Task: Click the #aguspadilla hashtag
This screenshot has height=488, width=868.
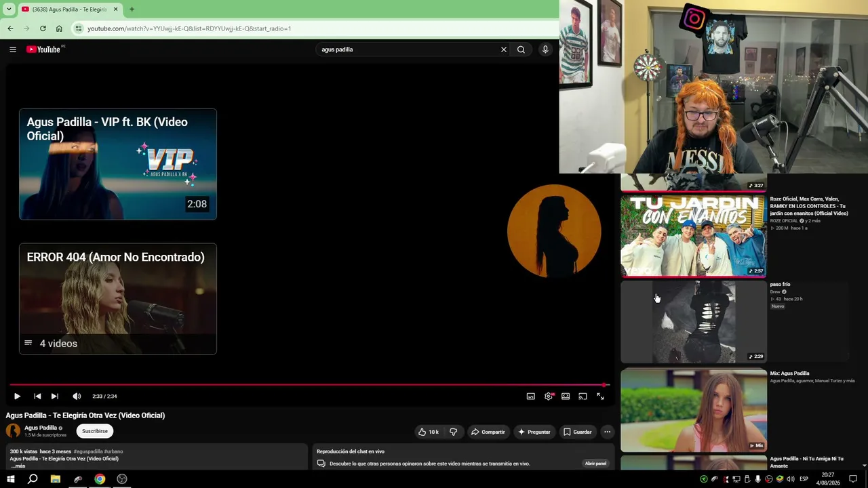Action: point(88,451)
